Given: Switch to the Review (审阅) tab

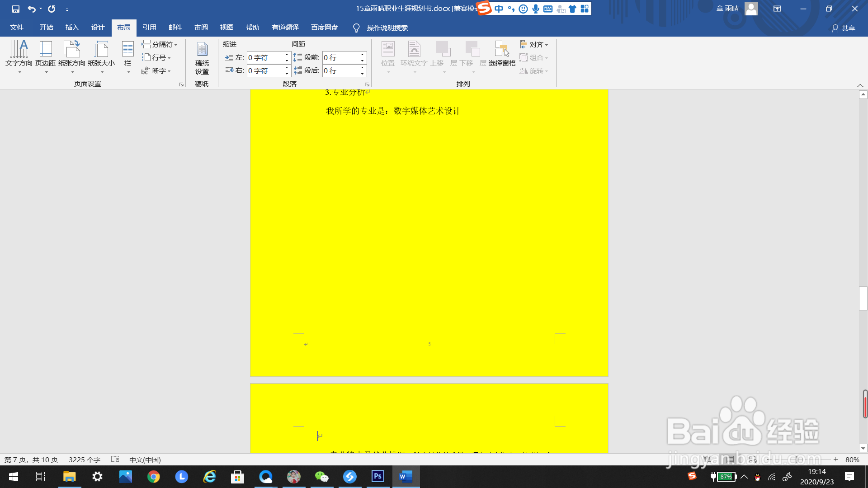Looking at the screenshot, I should [x=201, y=28].
